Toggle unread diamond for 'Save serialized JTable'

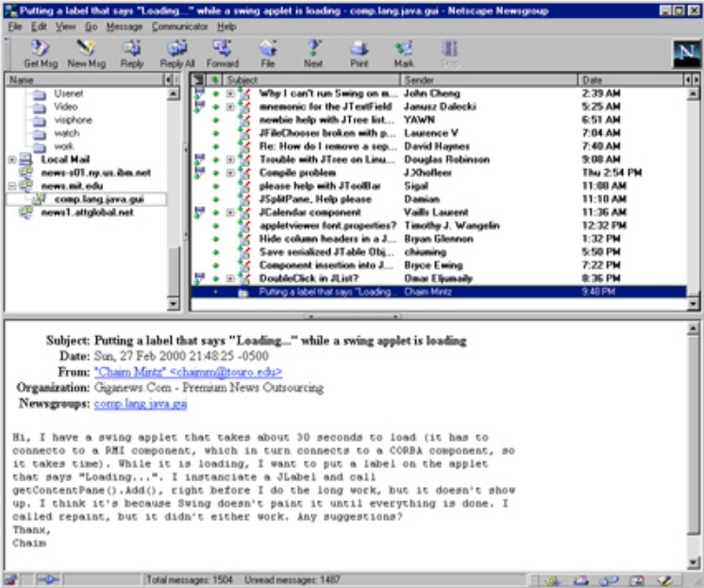(x=216, y=252)
